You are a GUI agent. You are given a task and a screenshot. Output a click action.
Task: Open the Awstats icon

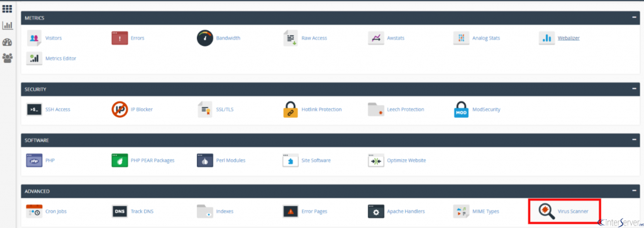(376, 38)
